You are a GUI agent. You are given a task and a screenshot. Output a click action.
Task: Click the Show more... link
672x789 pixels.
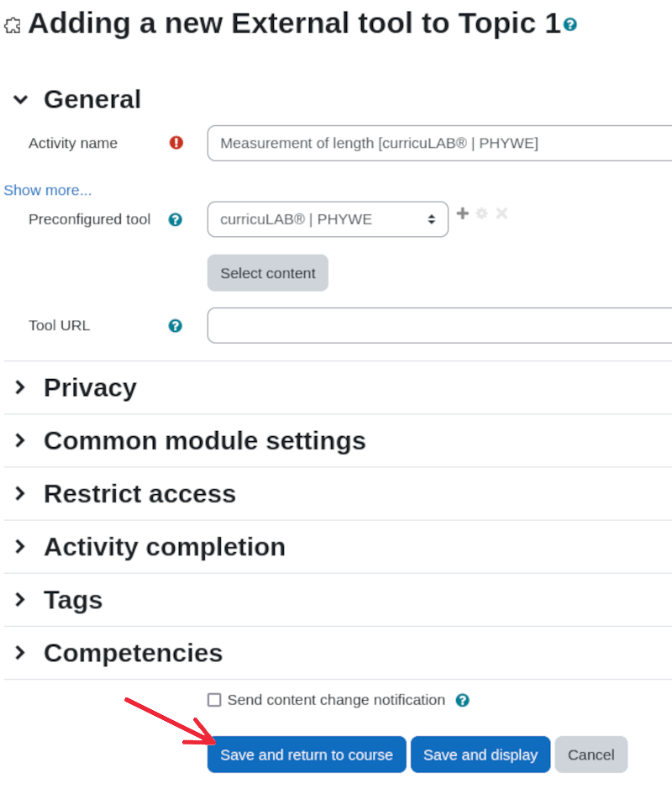point(48,190)
